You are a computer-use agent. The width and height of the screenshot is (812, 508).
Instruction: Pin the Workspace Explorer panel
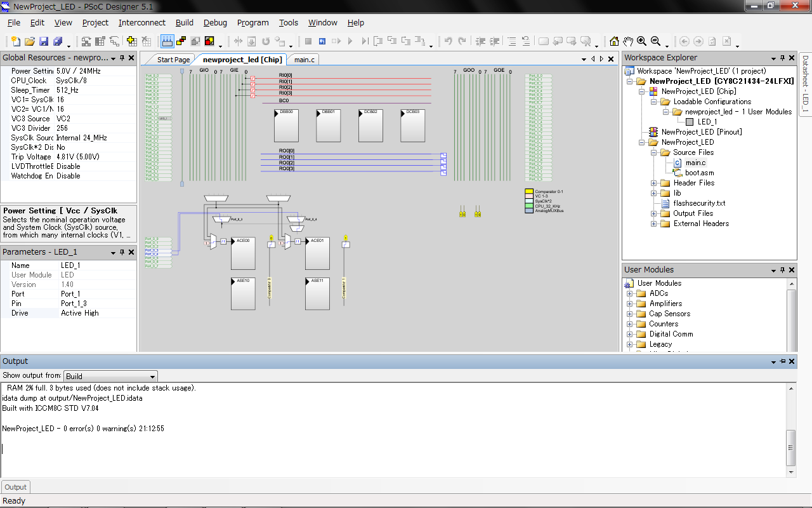coord(783,58)
